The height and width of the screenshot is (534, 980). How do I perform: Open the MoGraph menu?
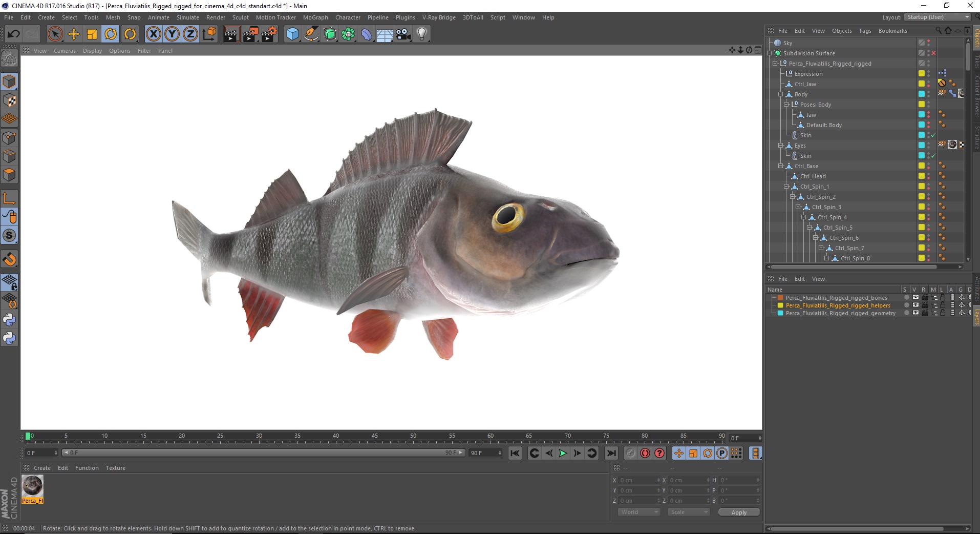pyautogui.click(x=315, y=17)
